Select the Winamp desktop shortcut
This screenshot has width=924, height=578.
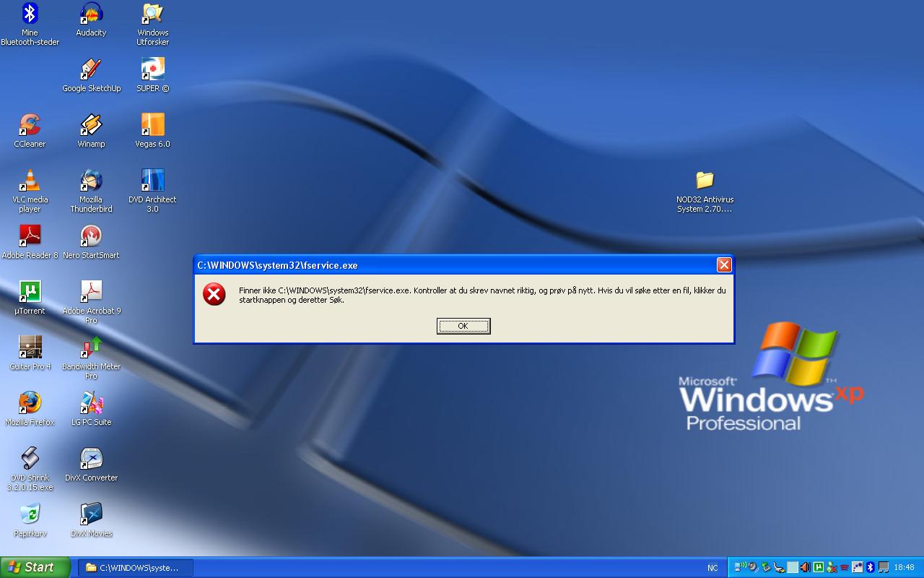click(91, 131)
